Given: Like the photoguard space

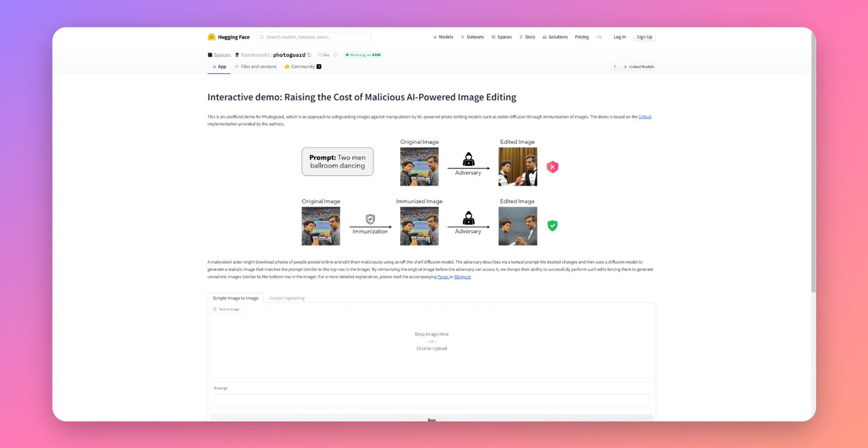Looking at the screenshot, I should pos(324,55).
